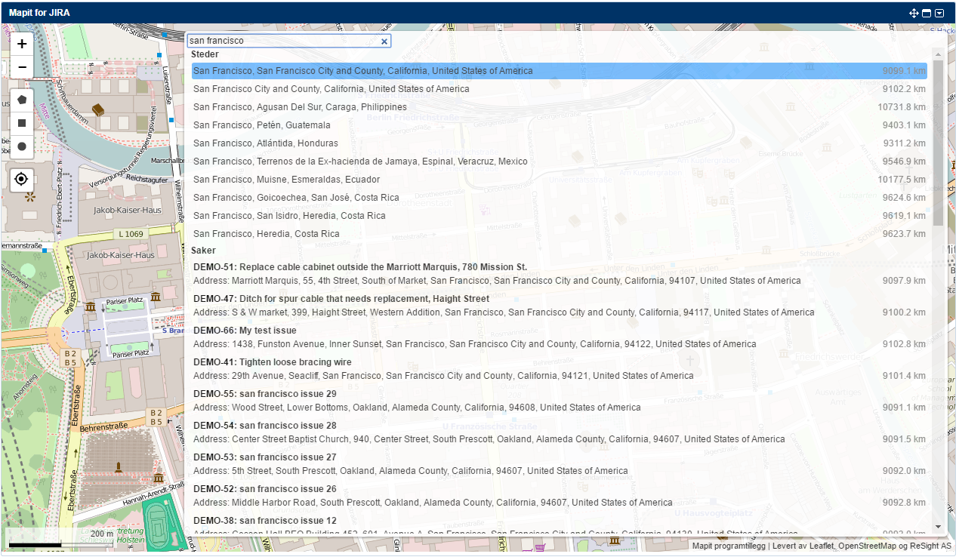Locate my current position on map
The width and height of the screenshot is (959, 560).
[22, 179]
